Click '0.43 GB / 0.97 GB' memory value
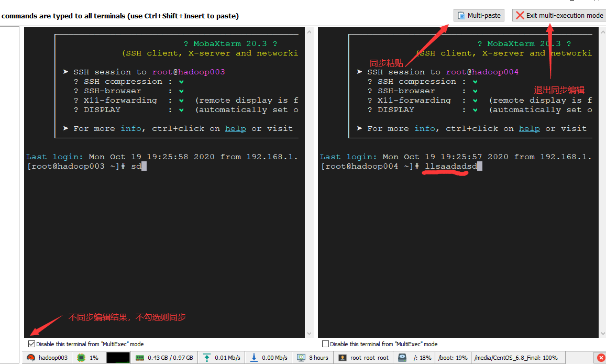This screenshot has height=364, width=606. 170,358
